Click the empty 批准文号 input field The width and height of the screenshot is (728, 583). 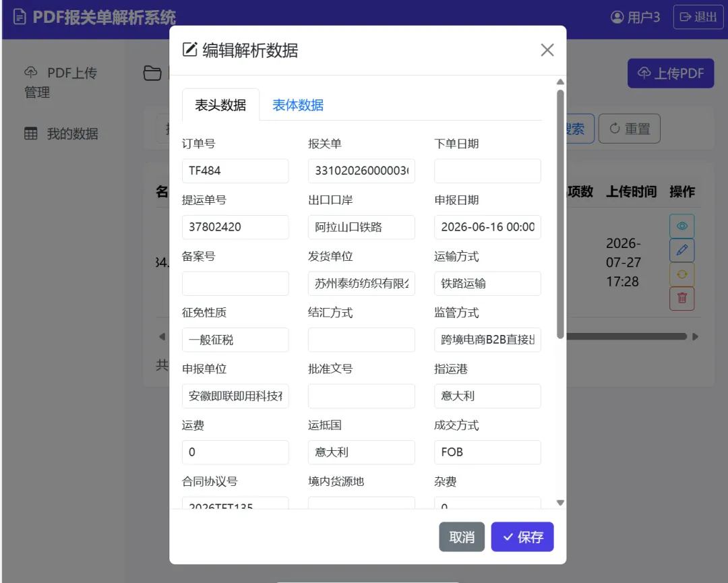pos(361,396)
